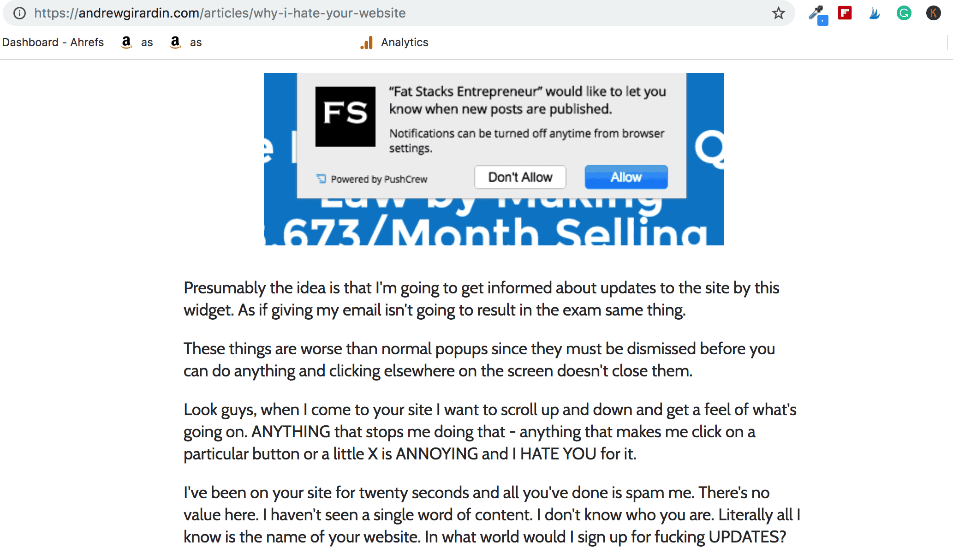Open the green Grammarly extension
The height and width of the screenshot is (560, 953).
[904, 13]
